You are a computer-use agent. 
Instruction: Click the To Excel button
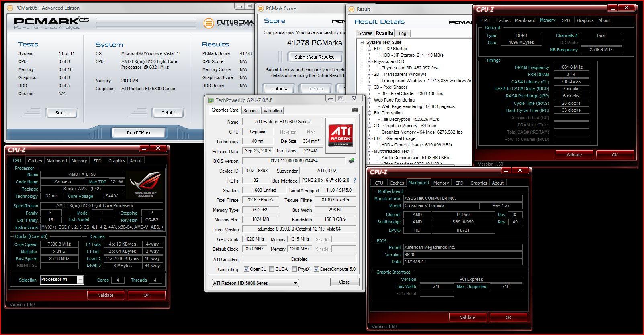point(315,89)
